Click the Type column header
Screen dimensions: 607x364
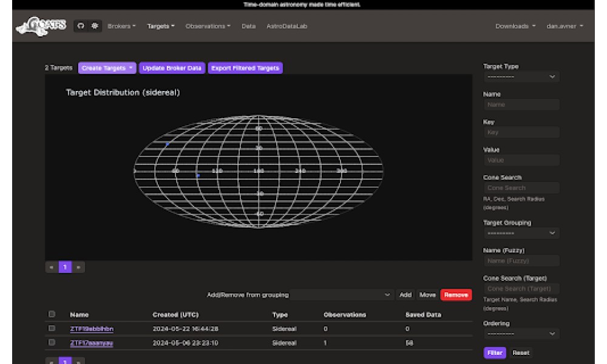[x=280, y=315]
